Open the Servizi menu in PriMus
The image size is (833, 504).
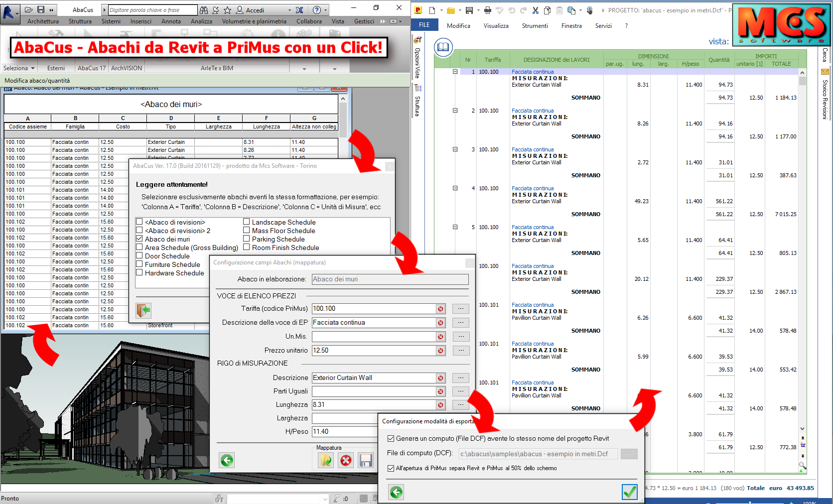coord(603,26)
